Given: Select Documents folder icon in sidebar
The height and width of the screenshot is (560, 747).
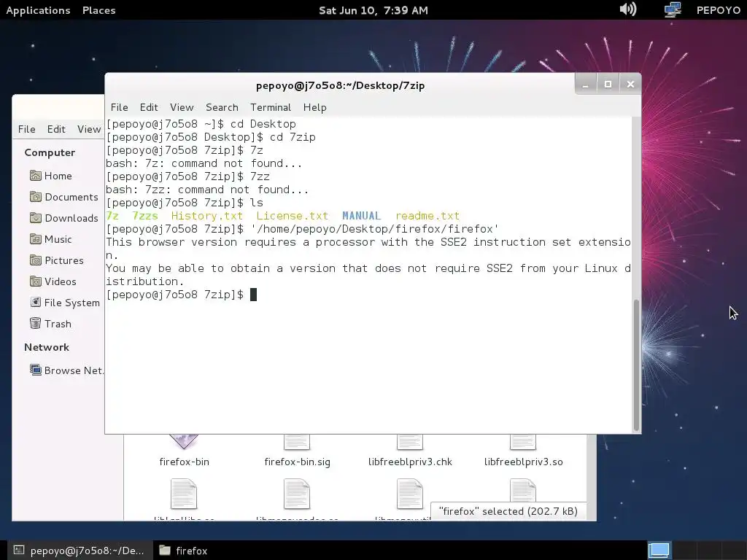Looking at the screenshot, I should pyautogui.click(x=35, y=197).
